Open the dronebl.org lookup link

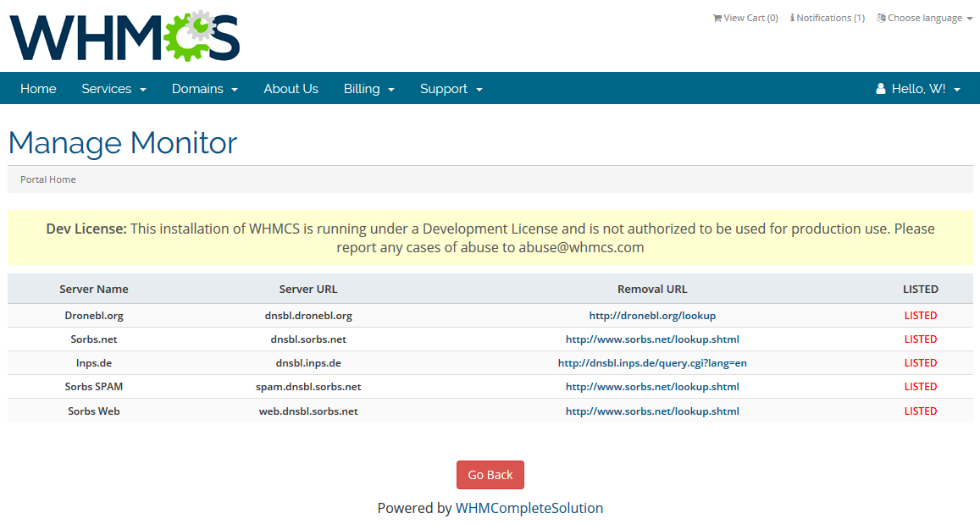pyautogui.click(x=652, y=316)
